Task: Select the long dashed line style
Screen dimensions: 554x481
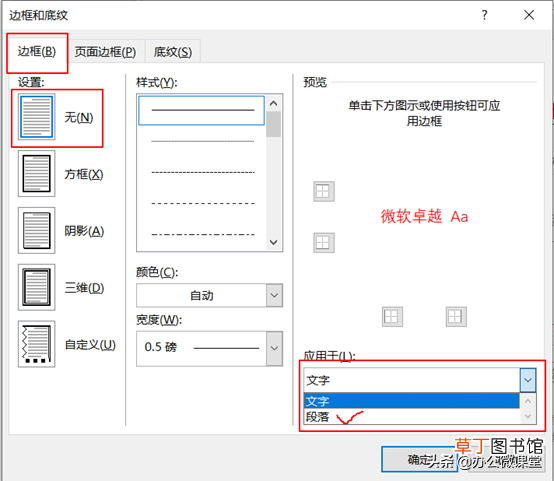Action: click(x=202, y=204)
